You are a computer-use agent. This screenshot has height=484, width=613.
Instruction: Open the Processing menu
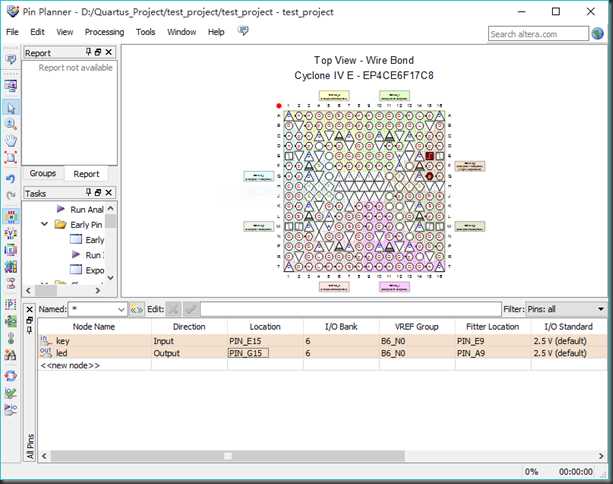pos(104,32)
